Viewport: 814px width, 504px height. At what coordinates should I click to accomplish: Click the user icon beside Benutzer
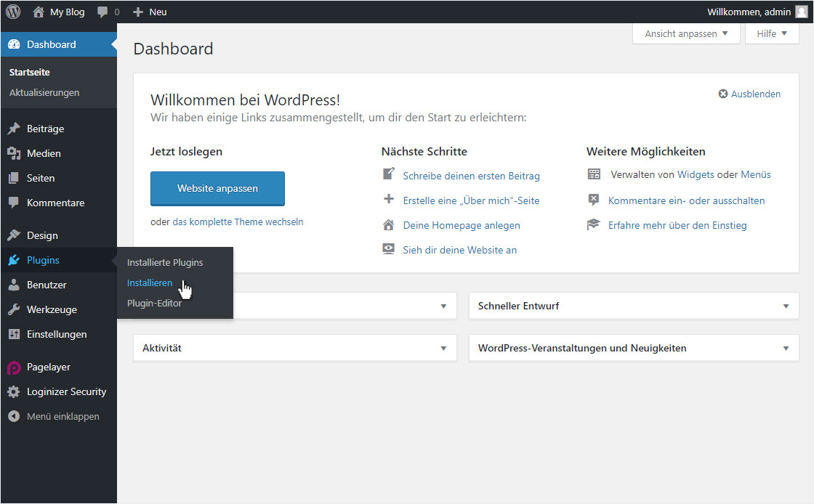pyautogui.click(x=14, y=285)
